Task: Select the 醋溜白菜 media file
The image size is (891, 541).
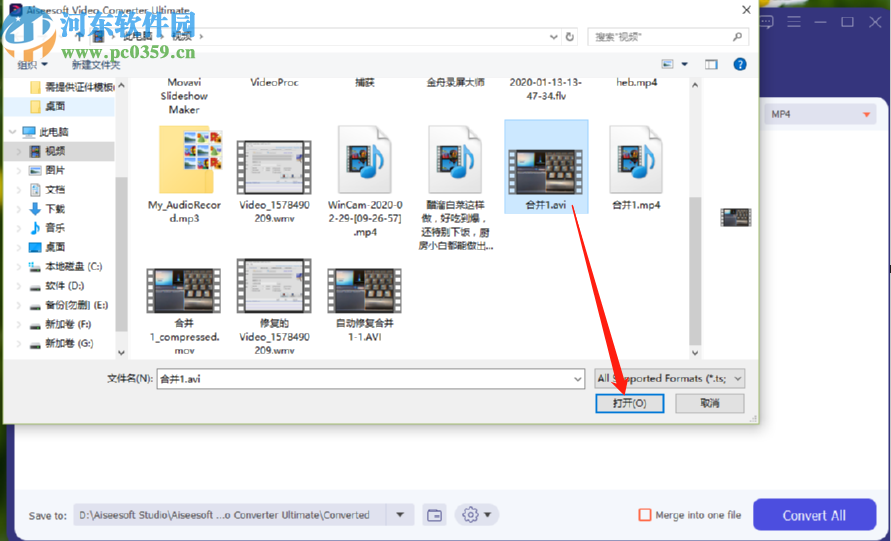Action: tap(455, 188)
